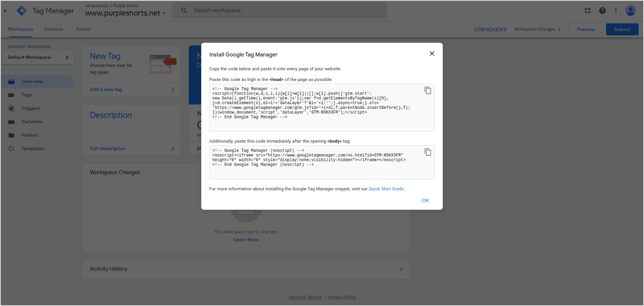Click the End Google Tag Manager (noscript) line
The image size is (644, 306).
[x=263, y=165]
